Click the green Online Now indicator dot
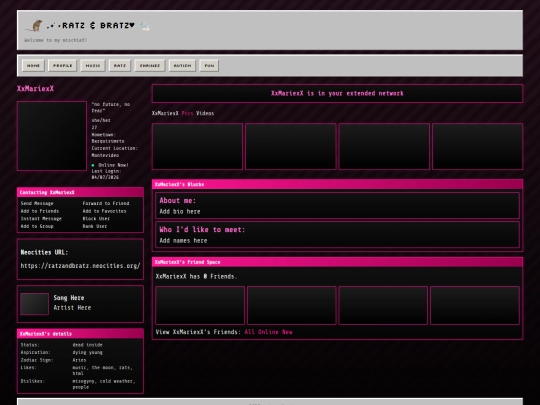This screenshot has width=540, height=405. [x=93, y=165]
